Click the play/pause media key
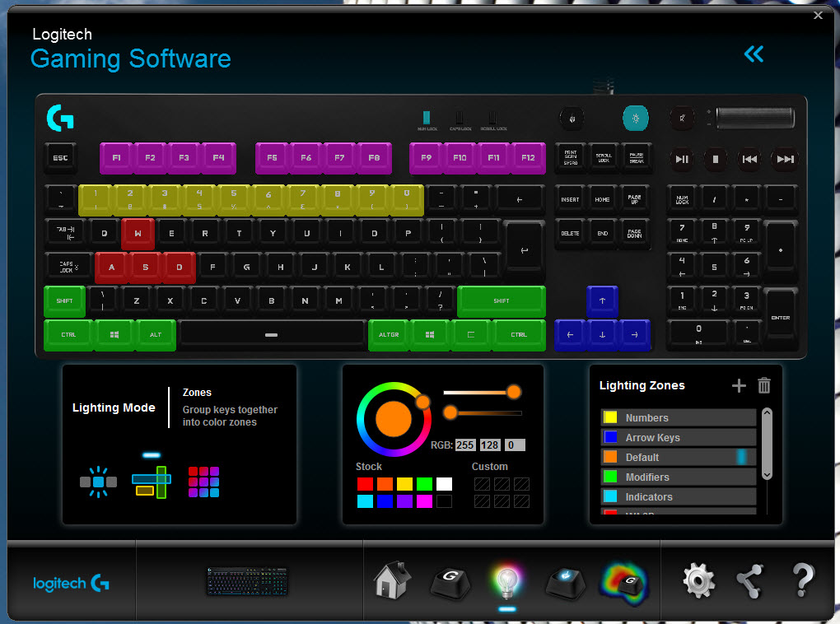Viewport: 840px width, 624px height. tap(682, 159)
